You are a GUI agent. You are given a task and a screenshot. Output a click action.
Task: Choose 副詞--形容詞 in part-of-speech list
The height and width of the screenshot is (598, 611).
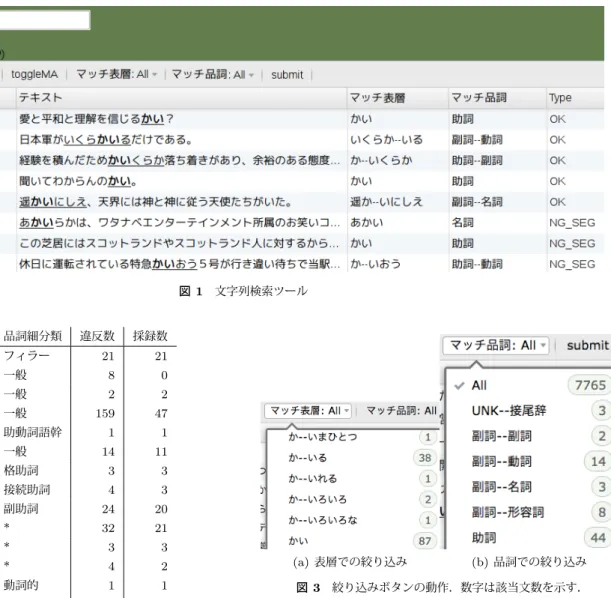click(x=529, y=512)
